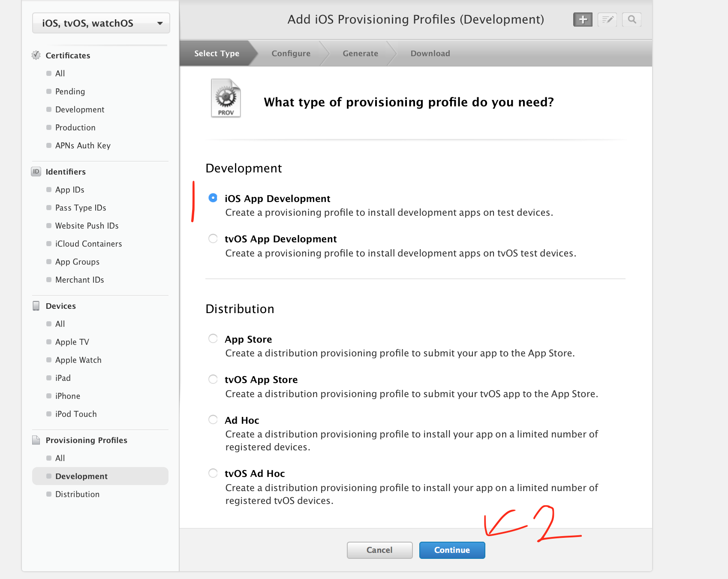Open Distribution under Provisioning Profiles
728x579 pixels.
77,494
